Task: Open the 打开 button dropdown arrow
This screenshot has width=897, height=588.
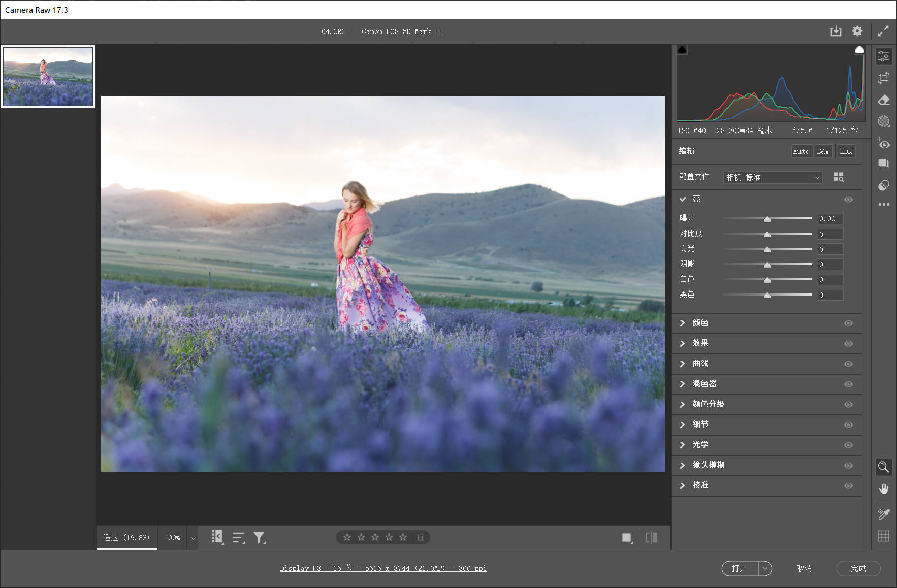Action: pyautogui.click(x=765, y=568)
